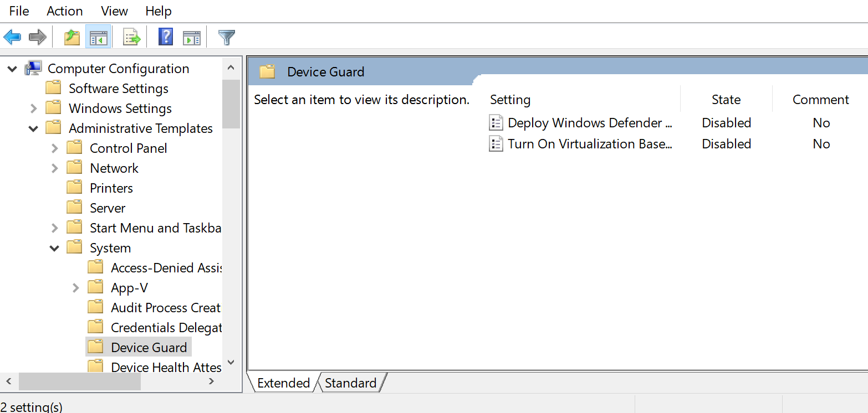Switch to the Standard tab

click(350, 383)
